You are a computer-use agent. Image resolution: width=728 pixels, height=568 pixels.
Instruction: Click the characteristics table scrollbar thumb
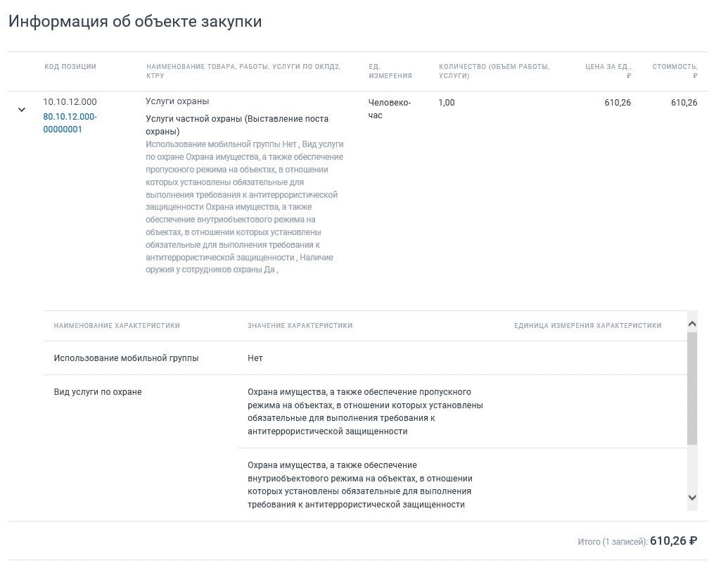(692, 389)
